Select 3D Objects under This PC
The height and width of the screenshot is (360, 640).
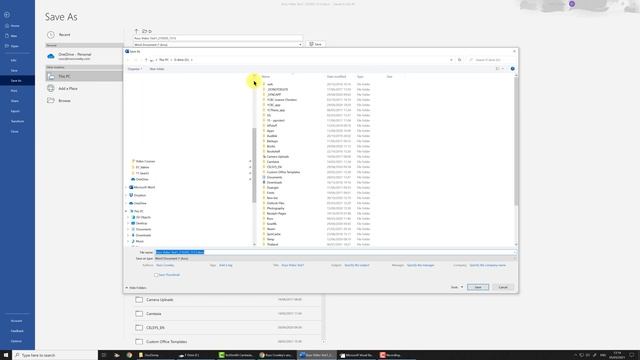[x=143, y=218]
